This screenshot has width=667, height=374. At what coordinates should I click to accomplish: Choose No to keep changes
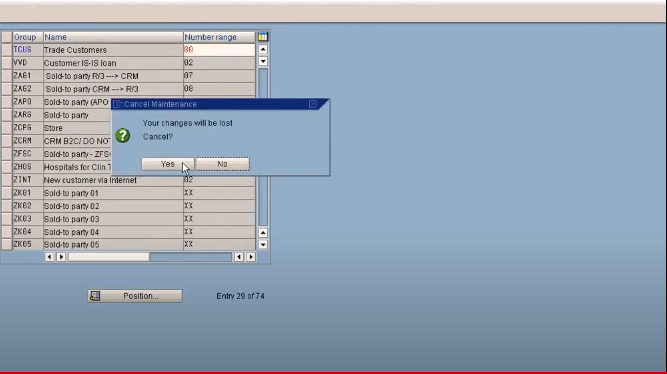(x=222, y=164)
